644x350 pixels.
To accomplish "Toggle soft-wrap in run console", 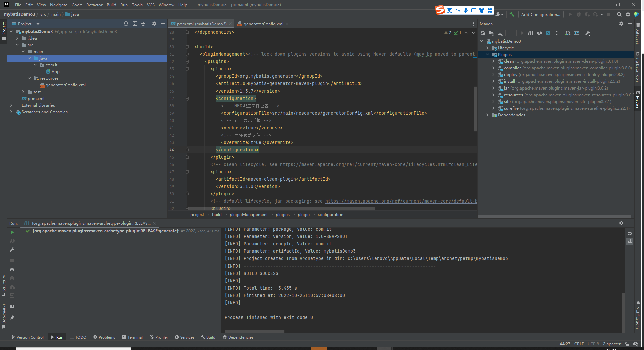I will (630, 233).
